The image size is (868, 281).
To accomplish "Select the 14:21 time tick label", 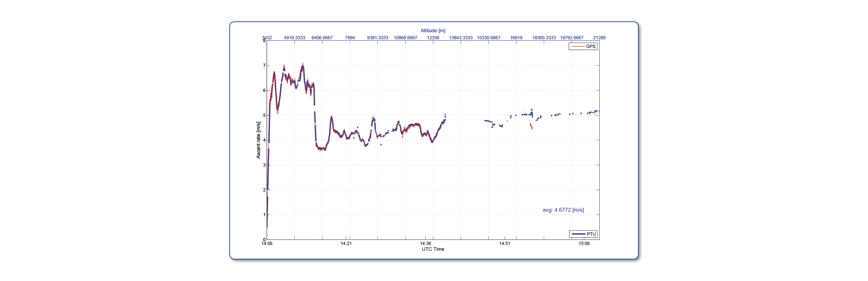I will point(346,244).
